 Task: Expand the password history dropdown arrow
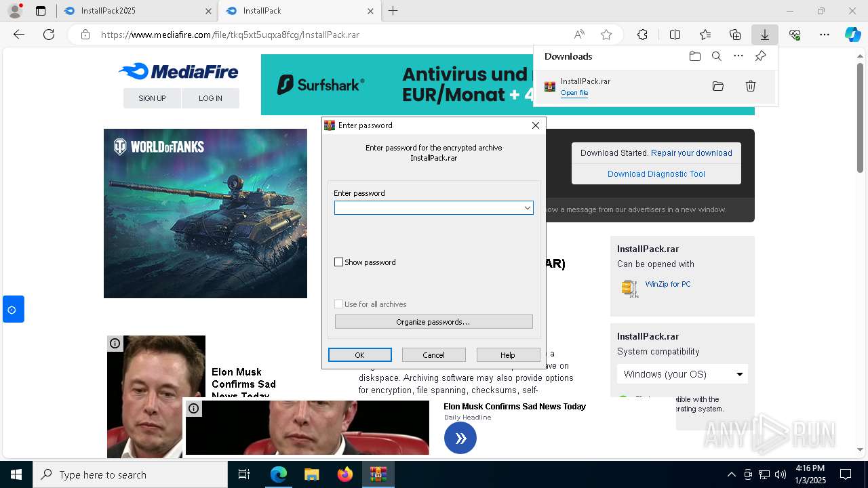coord(527,208)
